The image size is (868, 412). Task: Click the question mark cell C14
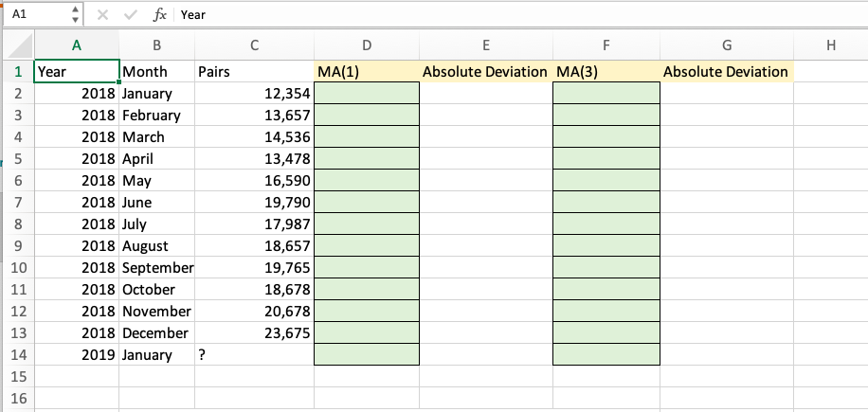(254, 354)
